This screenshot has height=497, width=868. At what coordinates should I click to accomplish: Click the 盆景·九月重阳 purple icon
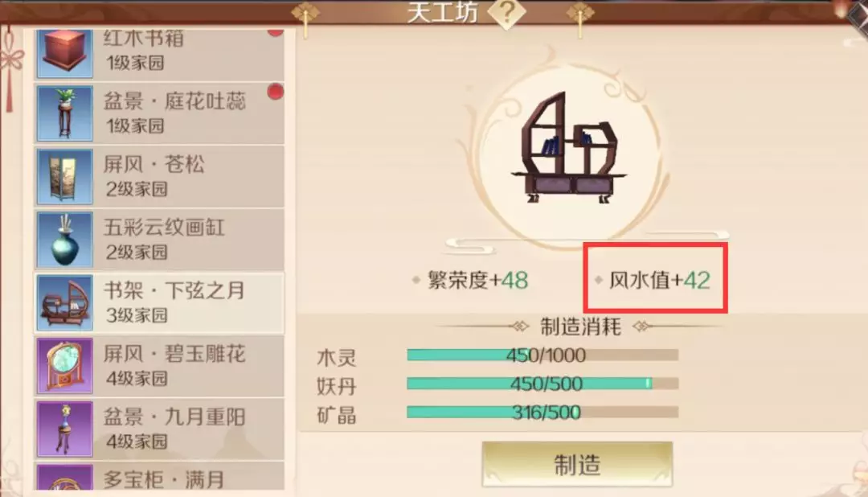[64, 429]
